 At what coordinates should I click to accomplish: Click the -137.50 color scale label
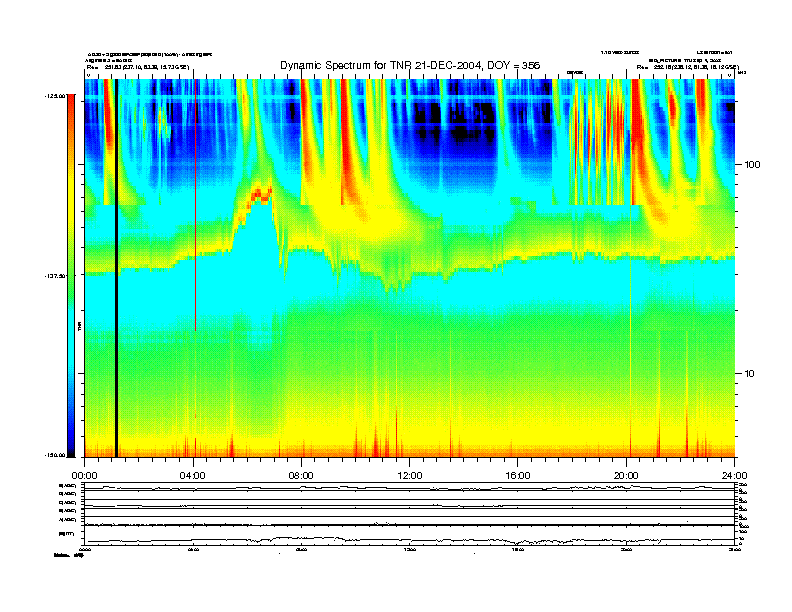point(55,276)
